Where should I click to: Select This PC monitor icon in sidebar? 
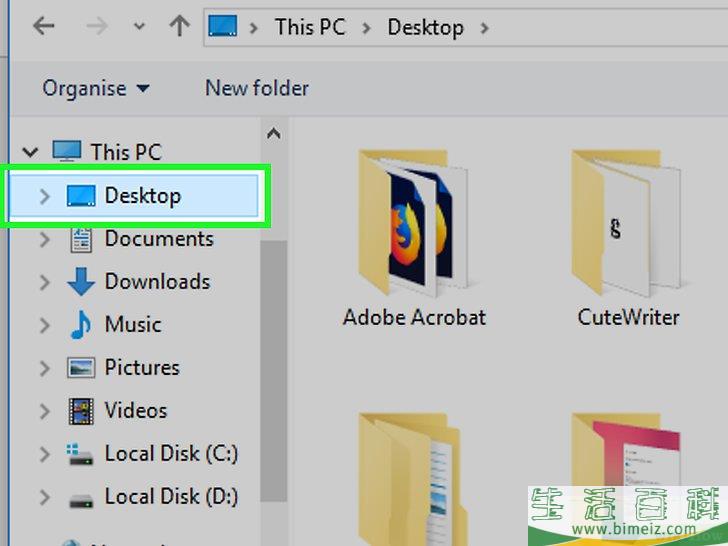pyautogui.click(x=67, y=150)
